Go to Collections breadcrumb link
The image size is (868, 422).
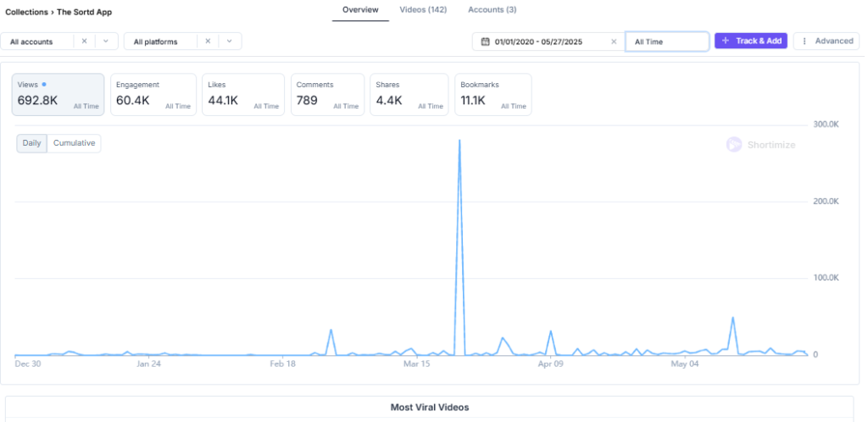(x=25, y=13)
